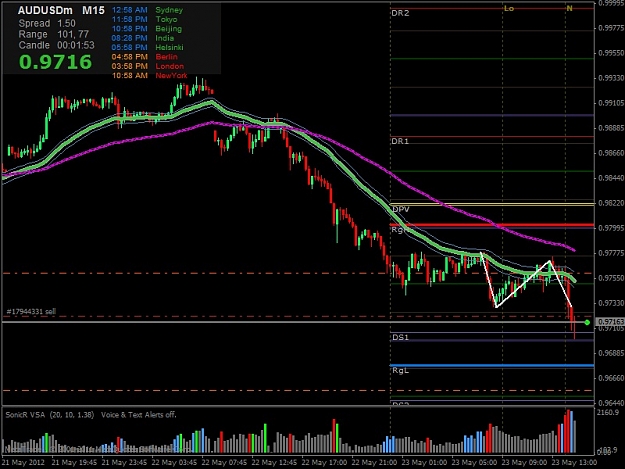Select the NewYork session time row

[149, 75]
